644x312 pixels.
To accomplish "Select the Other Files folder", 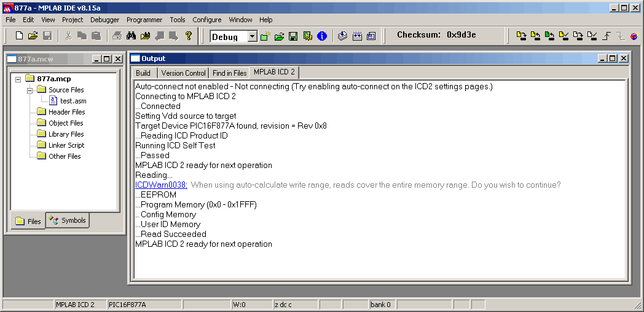I will (x=65, y=156).
